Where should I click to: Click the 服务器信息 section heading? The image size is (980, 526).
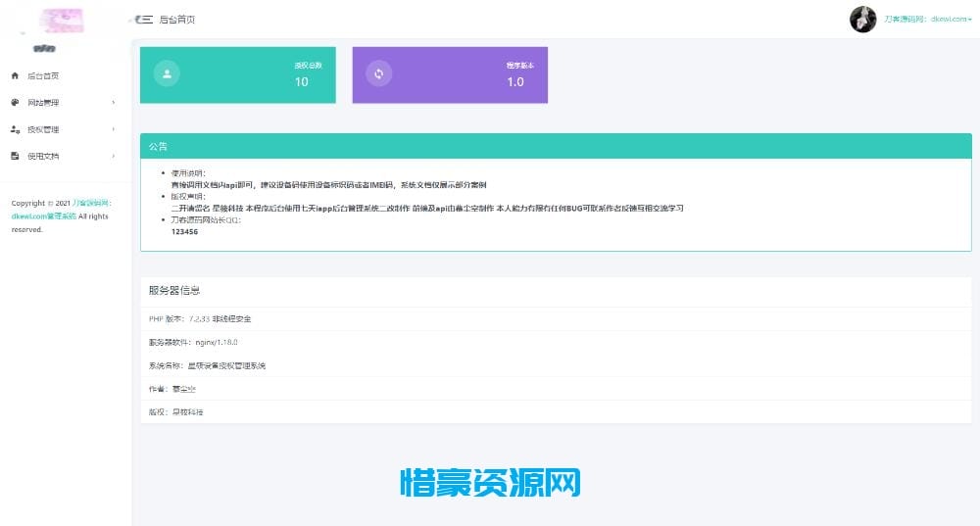[x=174, y=291]
